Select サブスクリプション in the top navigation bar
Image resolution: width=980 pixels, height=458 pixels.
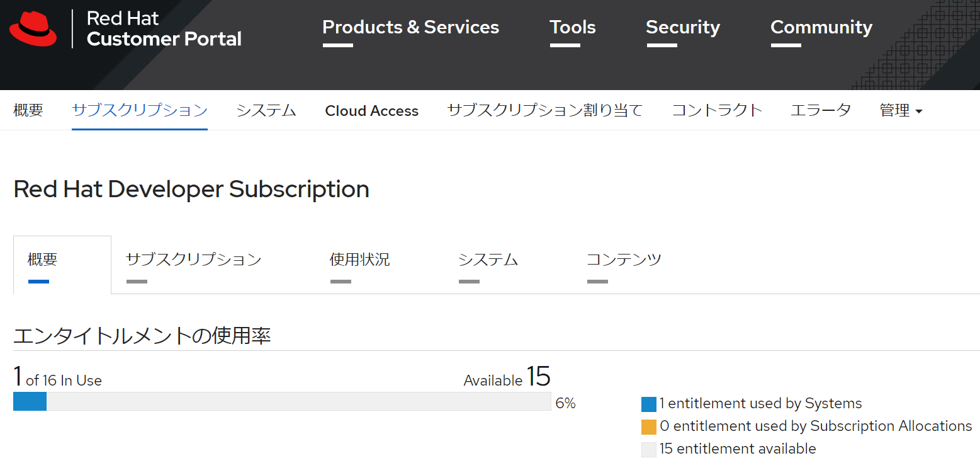[x=140, y=110]
